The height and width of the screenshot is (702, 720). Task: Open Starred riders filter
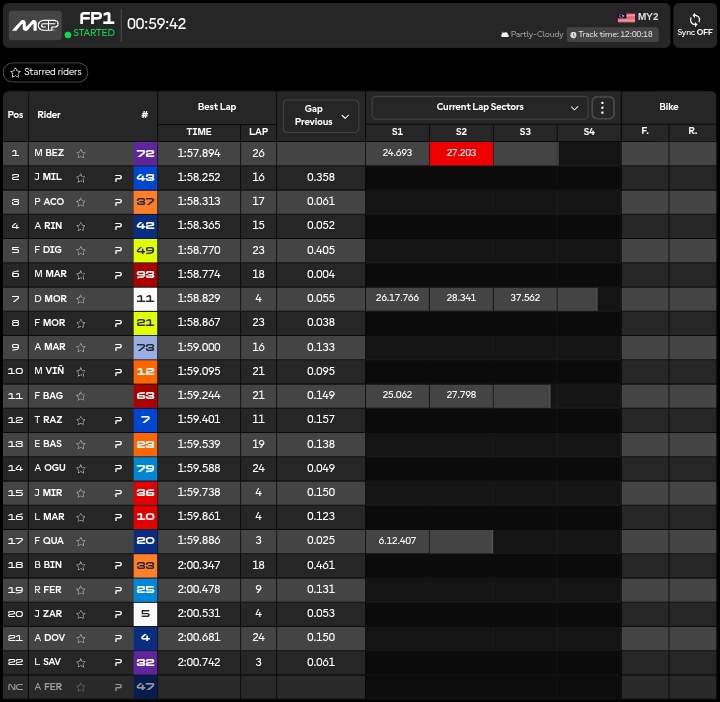46,73
